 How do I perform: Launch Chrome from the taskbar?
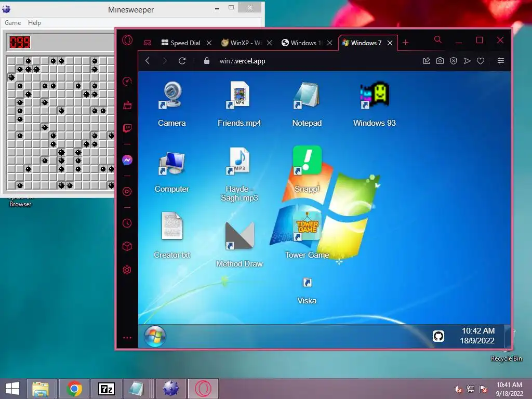74,389
